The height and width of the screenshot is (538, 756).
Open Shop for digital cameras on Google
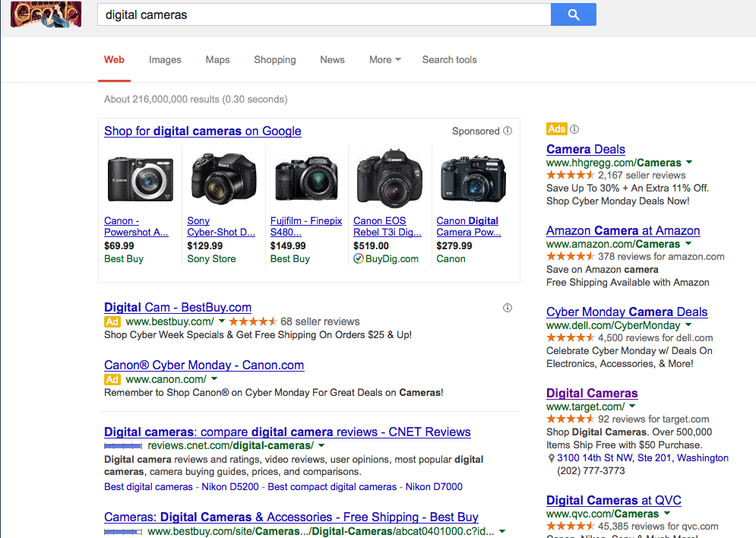[203, 131]
